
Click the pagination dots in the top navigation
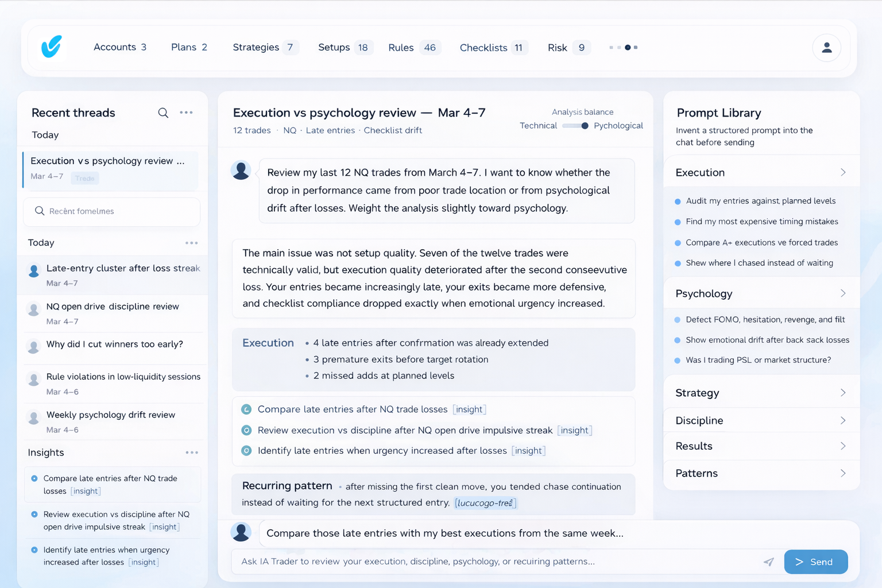click(x=624, y=48)
